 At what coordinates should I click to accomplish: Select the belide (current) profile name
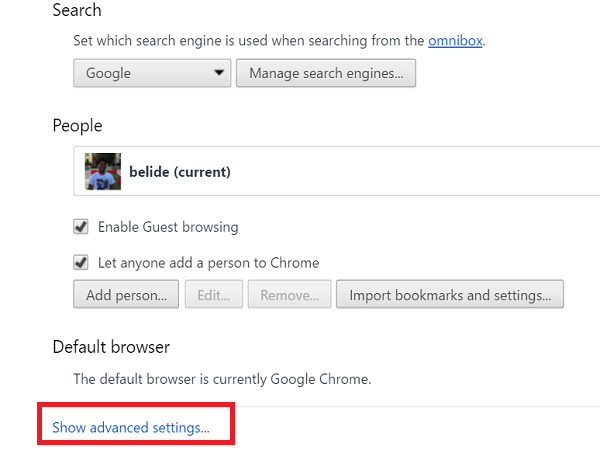coord(180,172)
